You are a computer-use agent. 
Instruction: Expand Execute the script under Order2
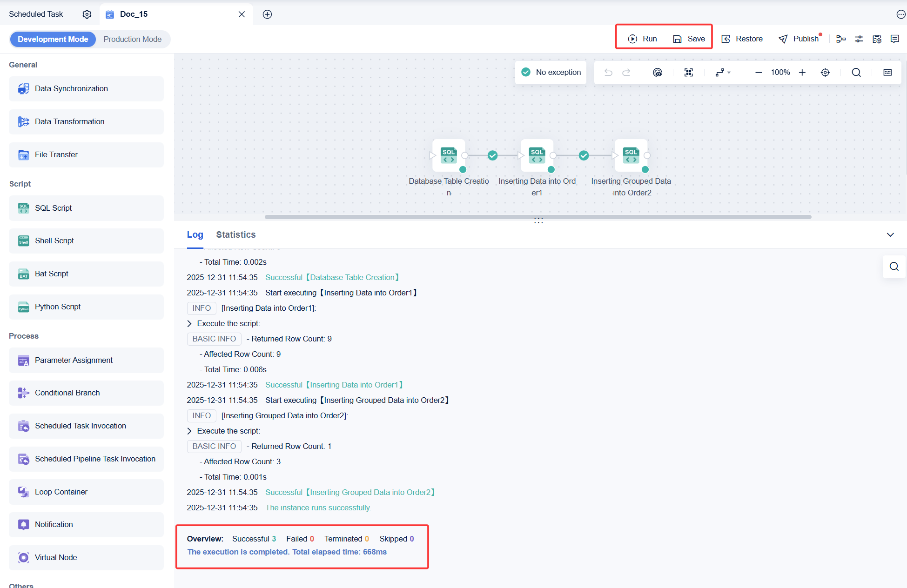pos(189,431)
